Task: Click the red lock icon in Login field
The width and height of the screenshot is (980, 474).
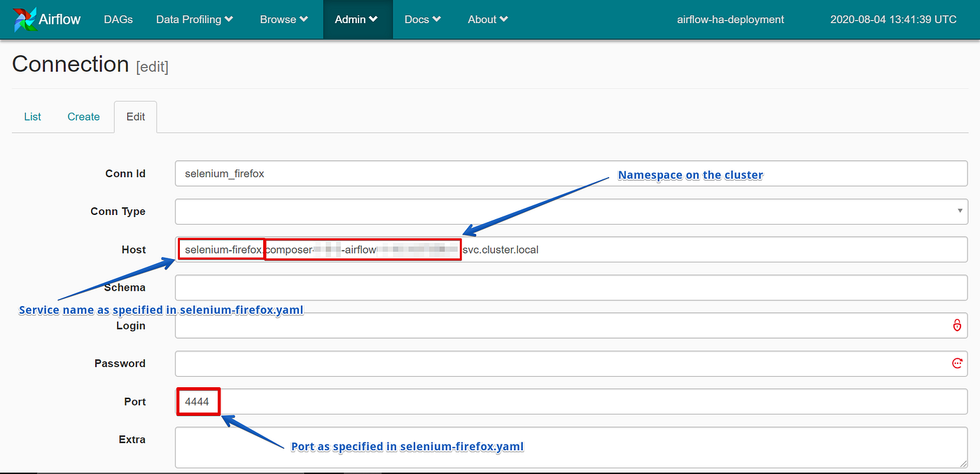Action: 957,325
